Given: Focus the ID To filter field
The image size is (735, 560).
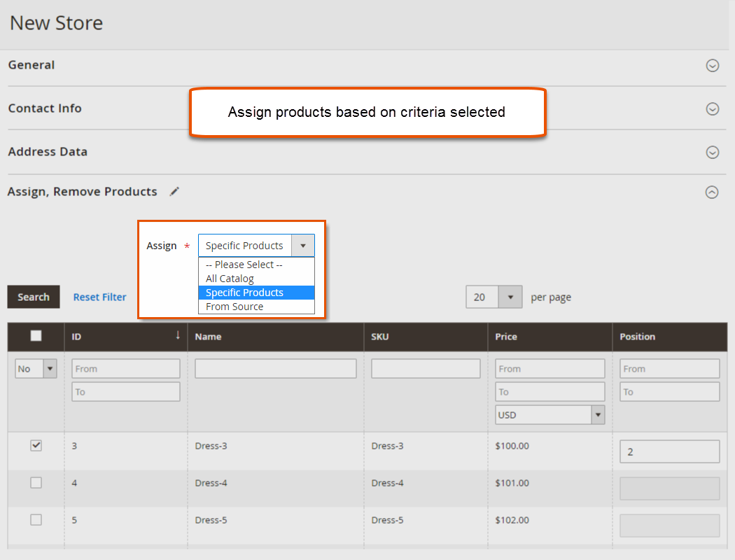Looking at the screenshot, I should tap(125, 392).
